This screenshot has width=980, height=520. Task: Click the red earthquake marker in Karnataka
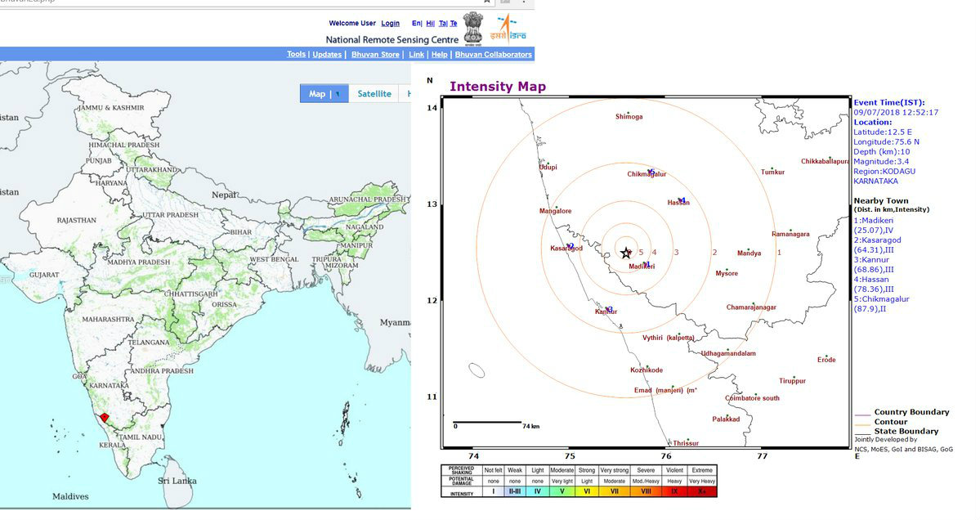tap(105, 417)
